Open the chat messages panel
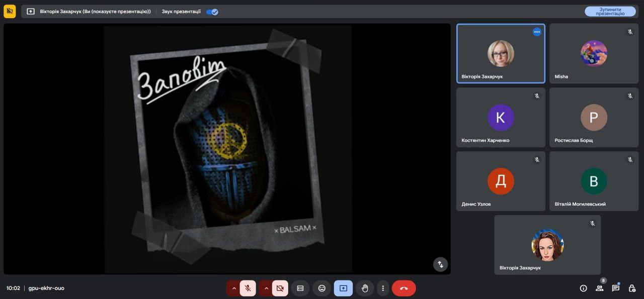Viewport: 644px width, 299px height. click(x=615, y=288)
